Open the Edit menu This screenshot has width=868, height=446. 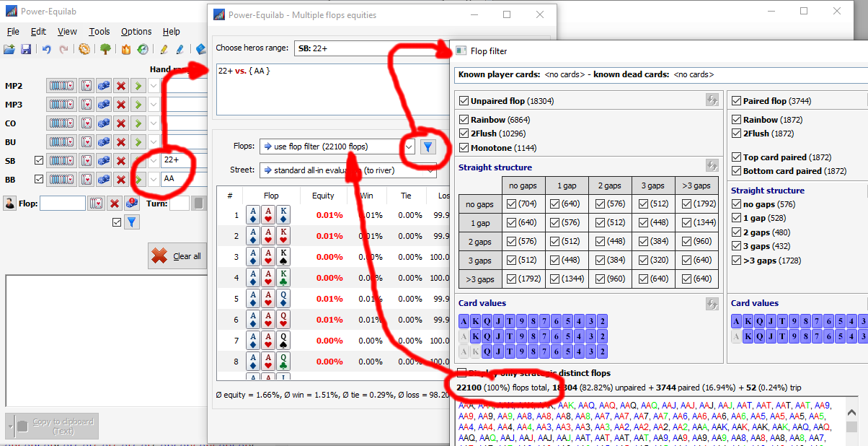pyautogui.click(x=38, y=31)
